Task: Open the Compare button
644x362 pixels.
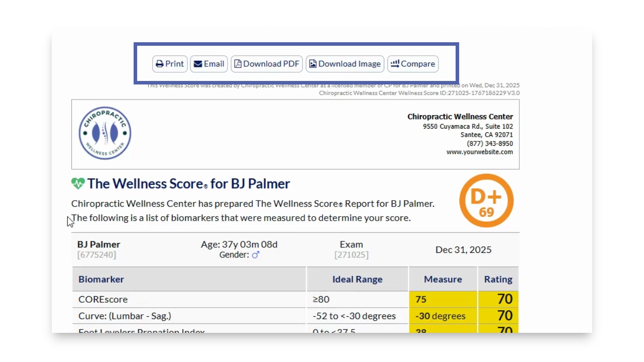Action: [x=413, y=64]
